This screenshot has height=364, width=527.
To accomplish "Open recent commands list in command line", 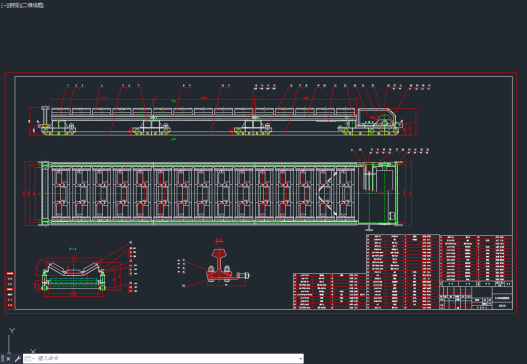I will [x=29, y=359].
